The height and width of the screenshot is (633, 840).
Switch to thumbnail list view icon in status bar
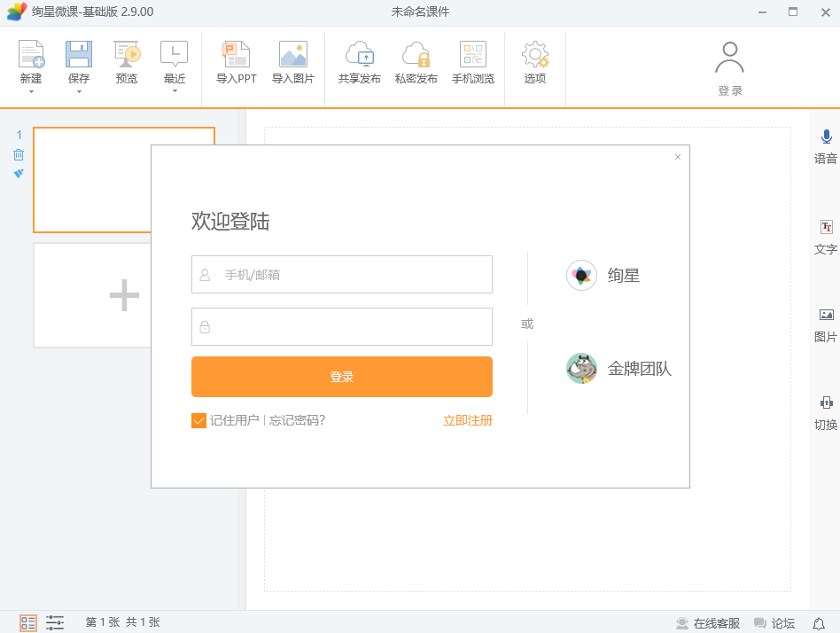27,623
